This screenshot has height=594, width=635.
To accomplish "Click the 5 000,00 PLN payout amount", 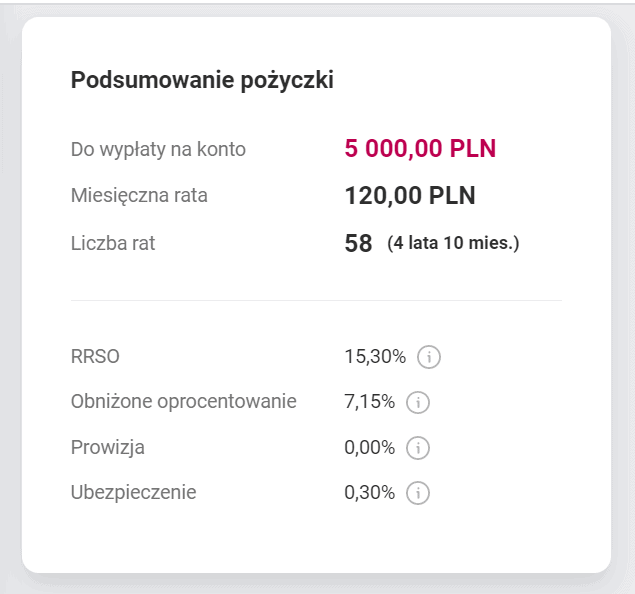I will 420,149.
